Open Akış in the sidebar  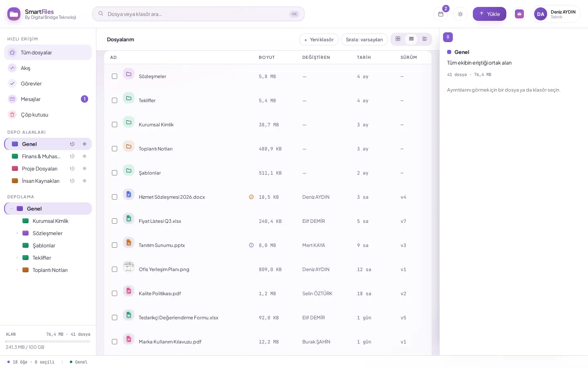tap(48, 68)
